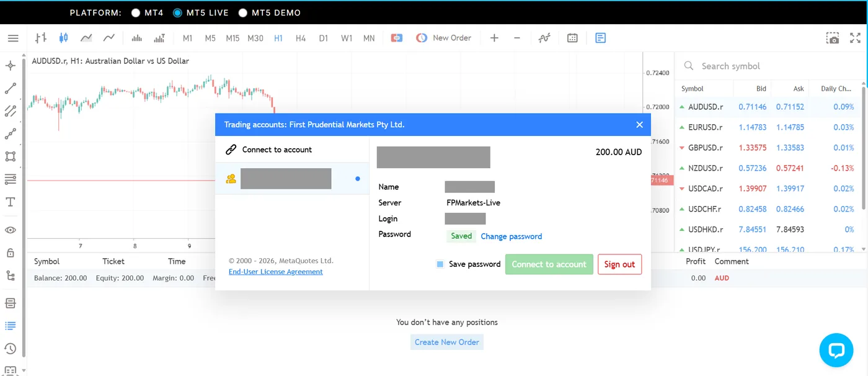
Task: Toggle the Market Watch panel icon
Action: click(600, 38)
